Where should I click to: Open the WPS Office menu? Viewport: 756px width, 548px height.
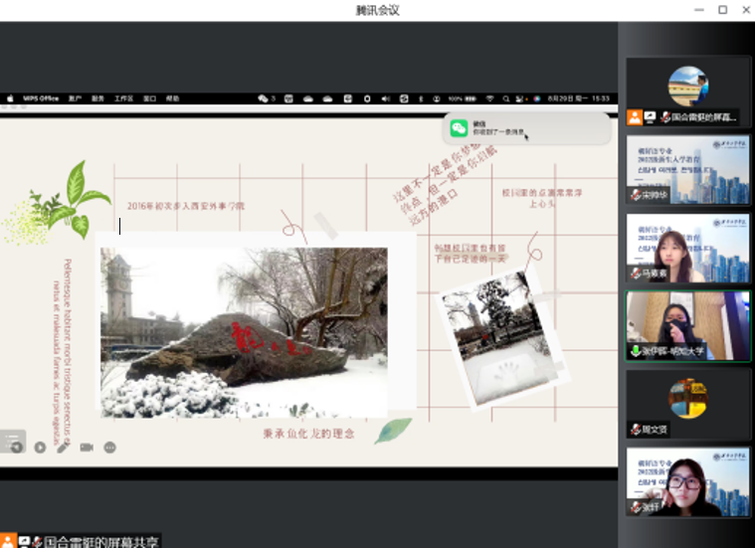pyautogui.click(x=39, y=98)
